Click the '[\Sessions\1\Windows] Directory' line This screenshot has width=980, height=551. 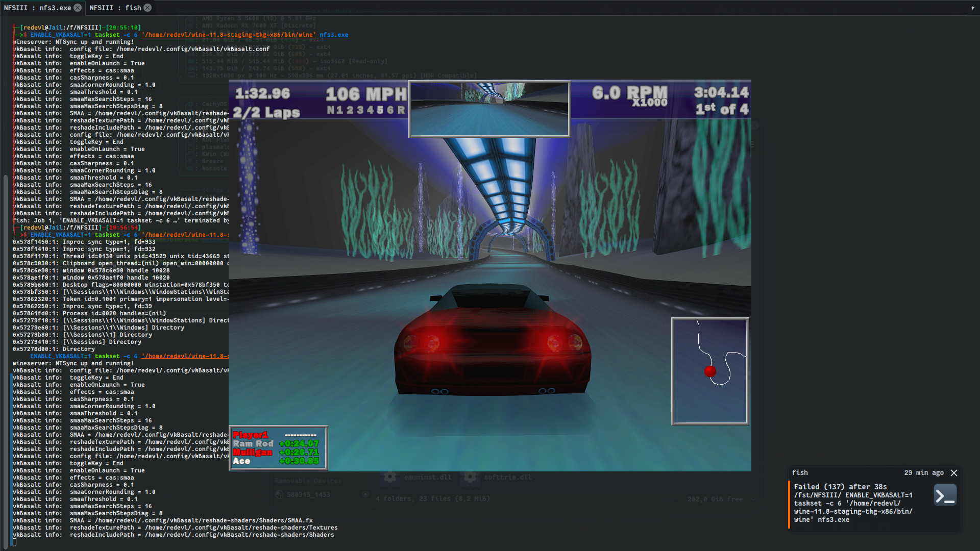[99, 328]
